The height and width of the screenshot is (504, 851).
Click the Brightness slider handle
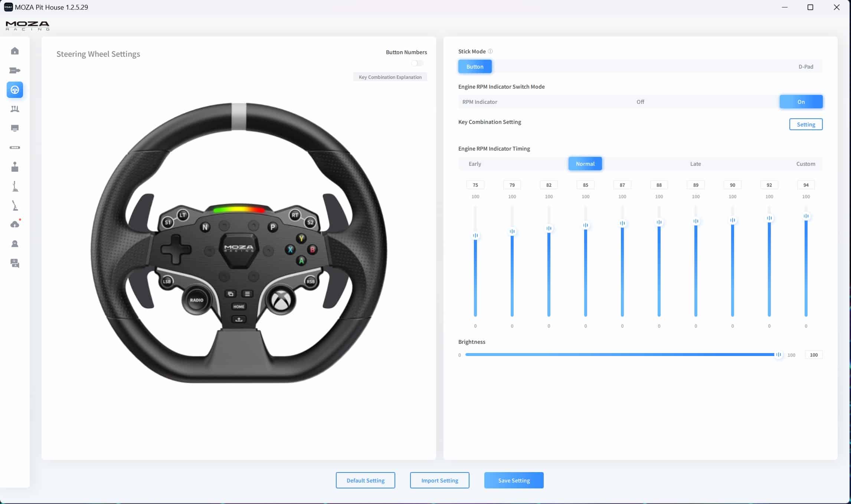coord(778,355)
